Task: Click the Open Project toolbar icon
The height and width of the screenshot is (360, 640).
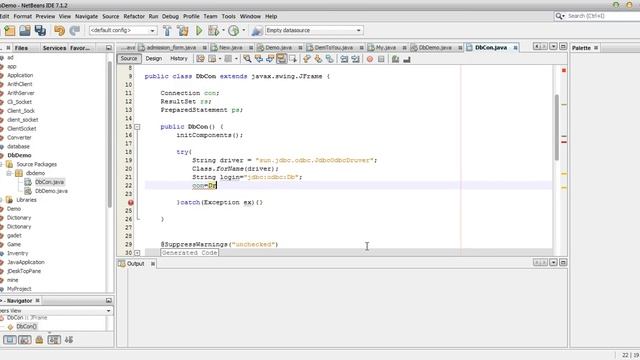Action: pos(25,31)
